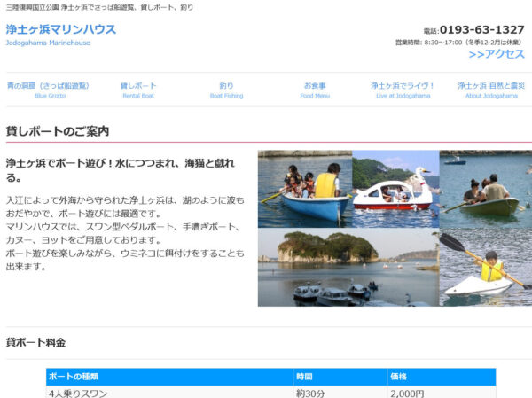Open the 貸しボート Rental Boat menu
Viewport: 532px width, 398px height.
[x=138, y=90]
